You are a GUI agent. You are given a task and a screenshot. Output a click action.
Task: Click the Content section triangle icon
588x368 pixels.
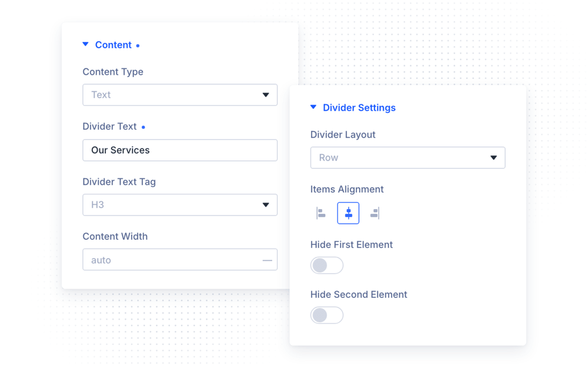coord(85,44)
